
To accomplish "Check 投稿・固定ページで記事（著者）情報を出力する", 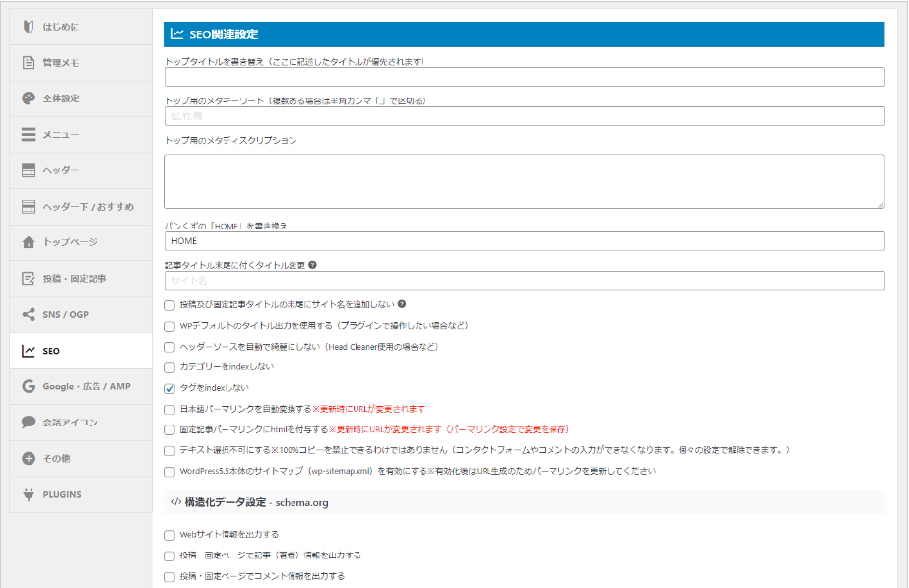I will pyautogui.click(x=169, y=555).
